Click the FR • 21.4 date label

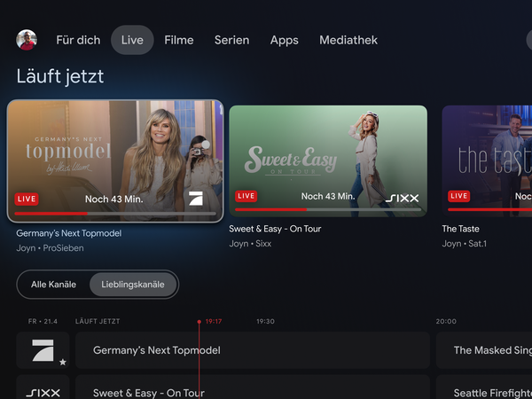(43, 321)
